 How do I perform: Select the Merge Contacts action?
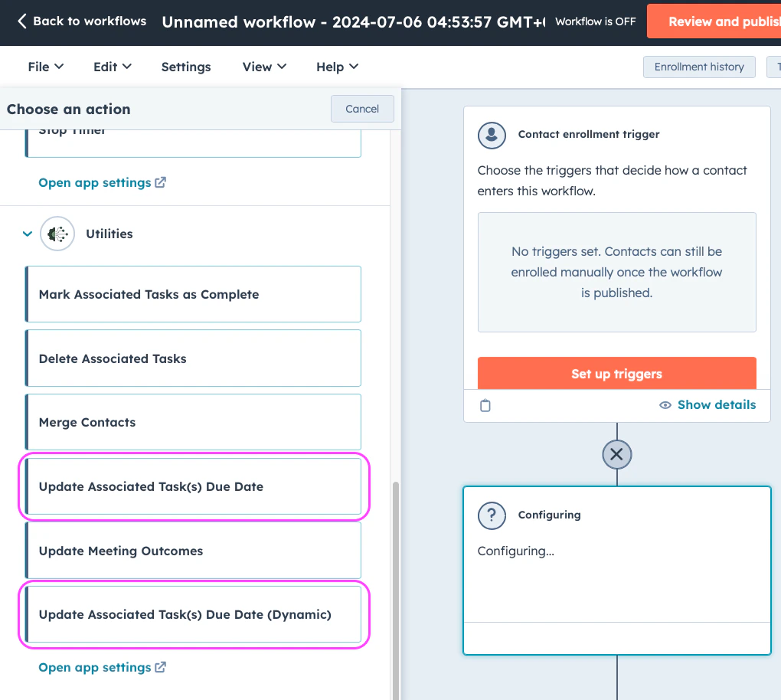click(x=193, y=421)
